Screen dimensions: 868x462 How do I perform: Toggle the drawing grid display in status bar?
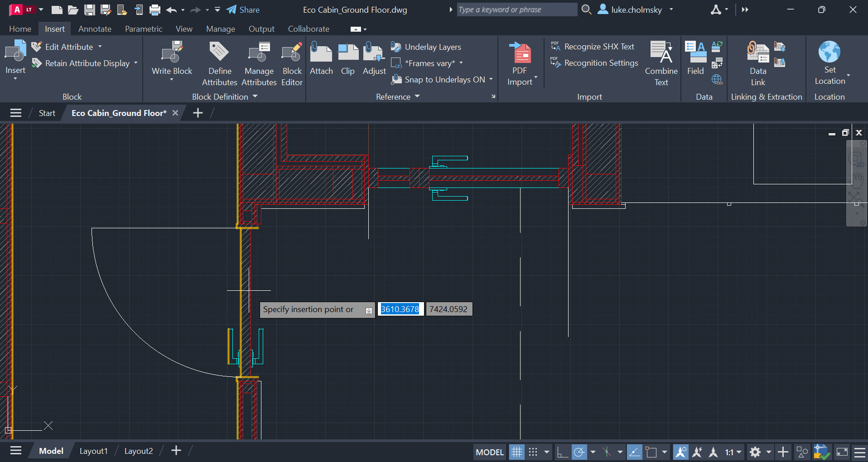pos(516,452)
